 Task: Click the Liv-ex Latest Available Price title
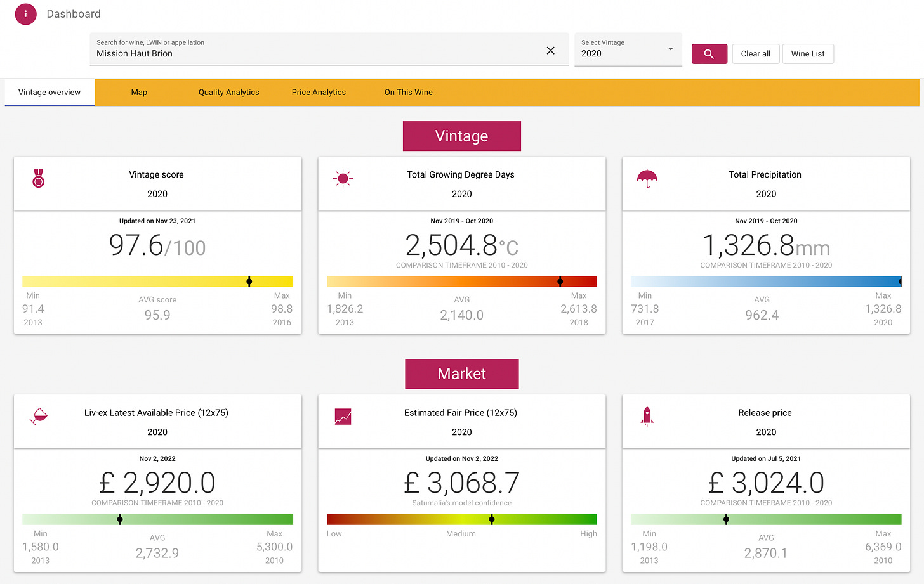pyautogui.click(x=156, y=413)
